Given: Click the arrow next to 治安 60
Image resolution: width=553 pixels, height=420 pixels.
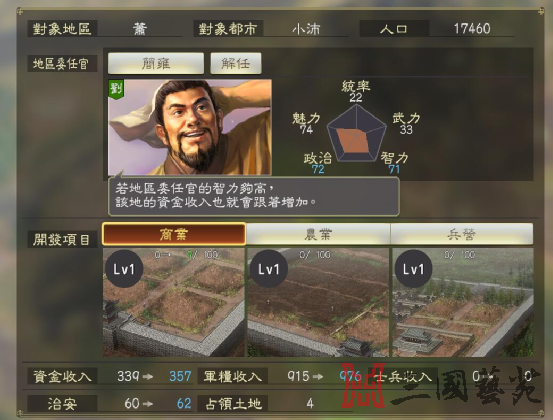Looking at the screenshot, I should coord(148,403).
